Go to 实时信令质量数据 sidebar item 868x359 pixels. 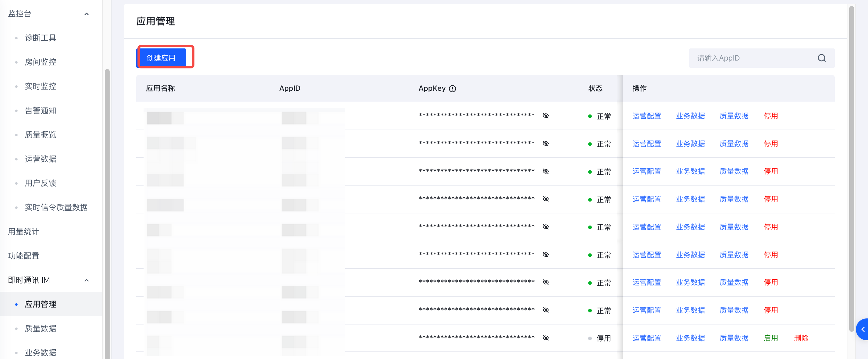coord(56,207)
